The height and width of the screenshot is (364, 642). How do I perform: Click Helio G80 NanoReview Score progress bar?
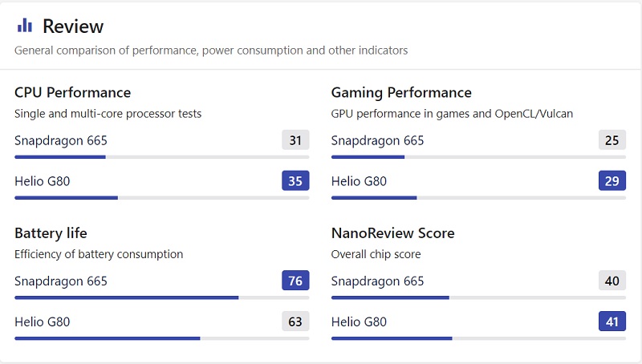pos(478,338)
